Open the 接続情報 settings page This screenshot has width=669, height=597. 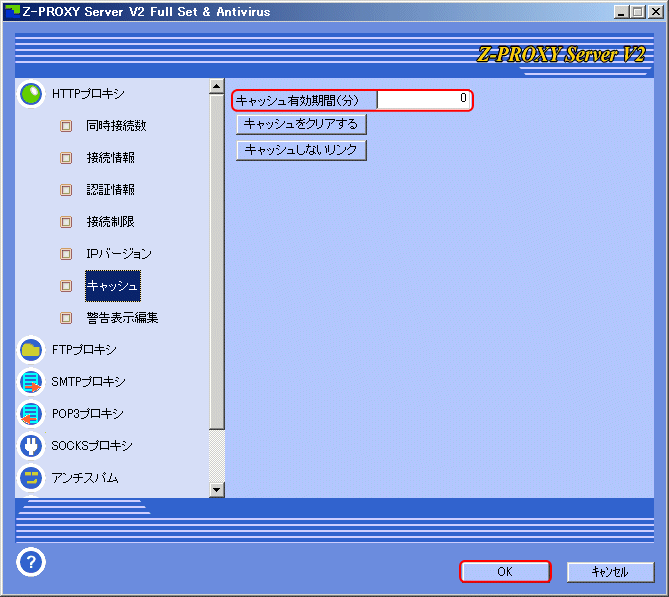pyautogui.click(x=111, y=158)
